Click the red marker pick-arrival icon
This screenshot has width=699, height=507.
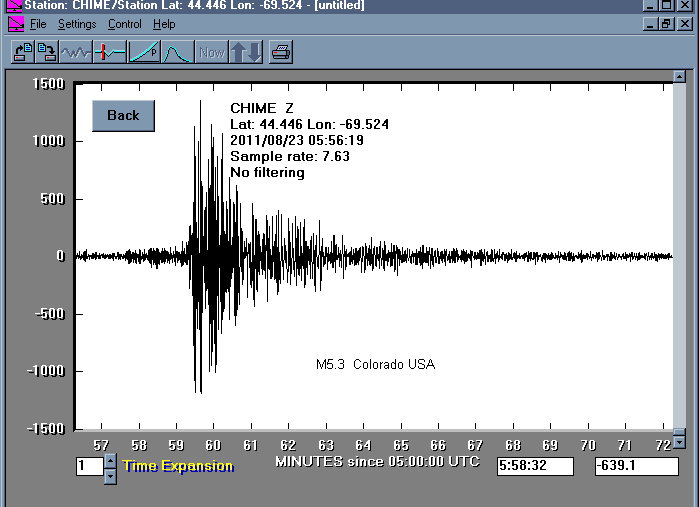coord(110,51)
